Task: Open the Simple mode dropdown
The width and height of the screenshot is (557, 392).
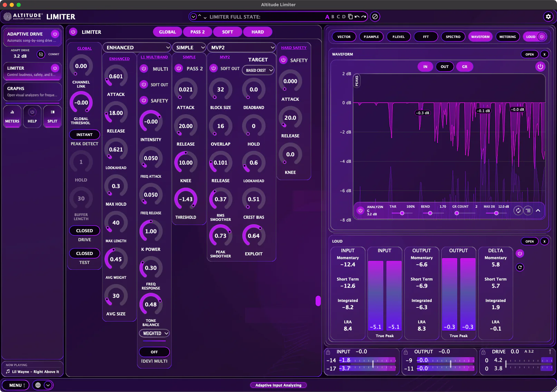Action: pyautogui.click(x=189, y=48)
